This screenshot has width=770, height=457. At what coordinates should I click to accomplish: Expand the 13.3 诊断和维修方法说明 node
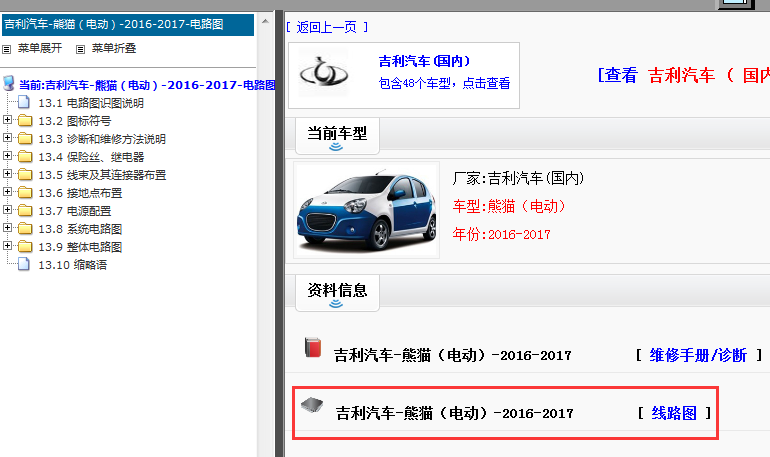click(x=7, y=138)
